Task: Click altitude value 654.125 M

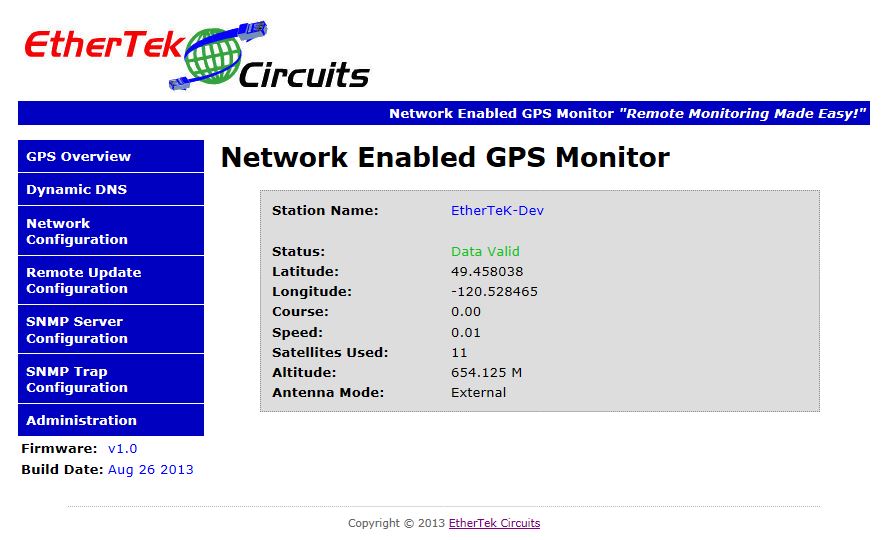Action: 487,373
